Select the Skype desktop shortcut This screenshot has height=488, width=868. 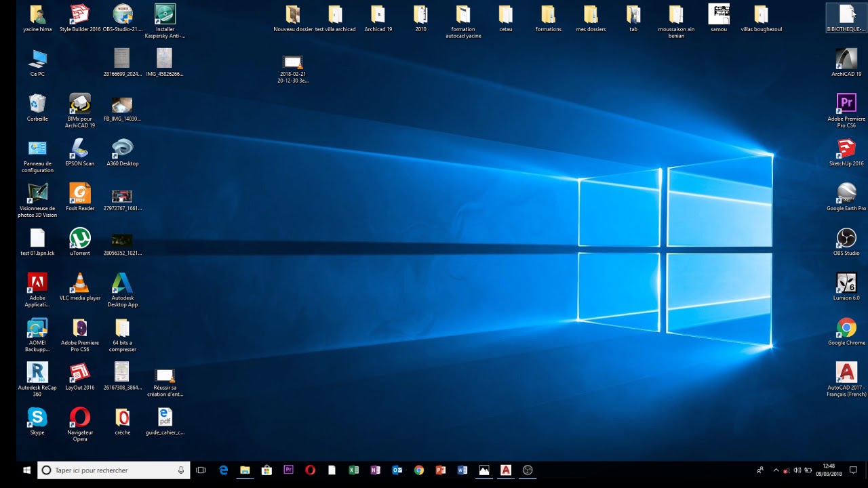37,421
